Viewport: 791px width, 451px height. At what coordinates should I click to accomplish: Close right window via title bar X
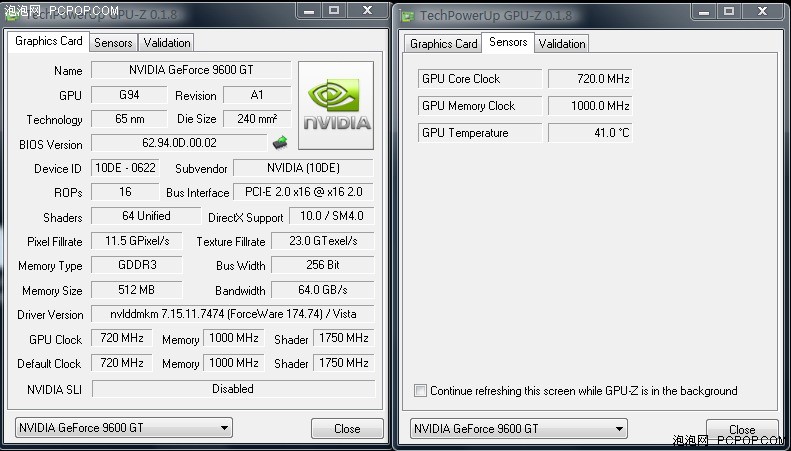763,11
